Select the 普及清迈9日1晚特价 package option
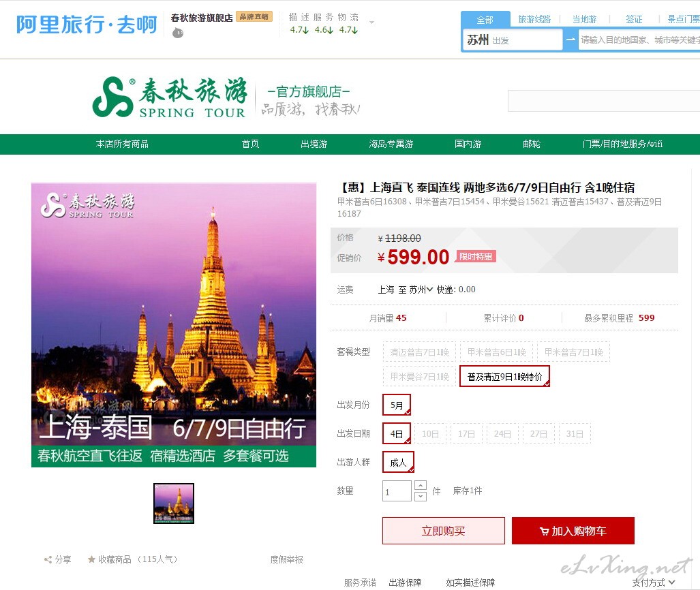The image size is (700, 590). coord(504,376)
